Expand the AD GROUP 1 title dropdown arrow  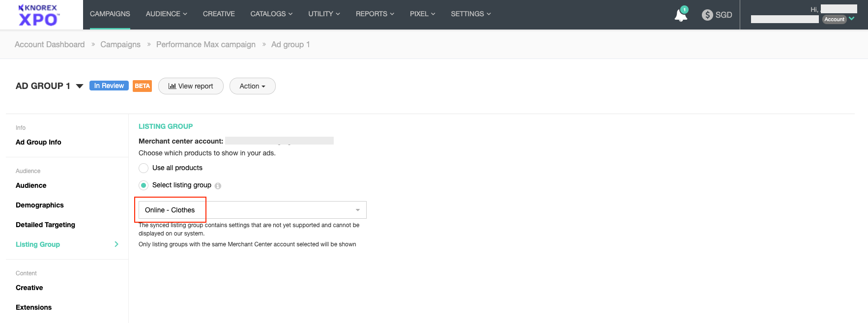click(80, 86)
